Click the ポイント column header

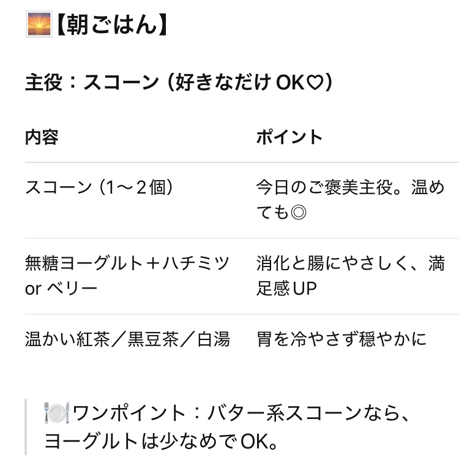pos(289,137)
